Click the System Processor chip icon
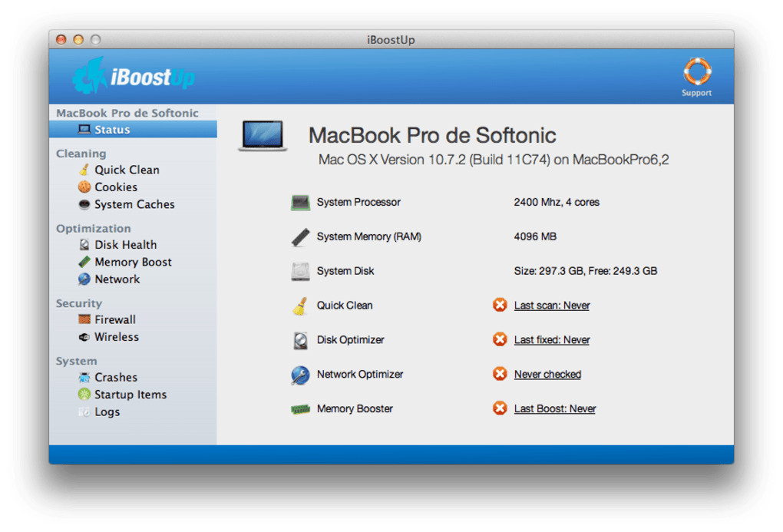The image size is (783, 532). pos(300,203)
